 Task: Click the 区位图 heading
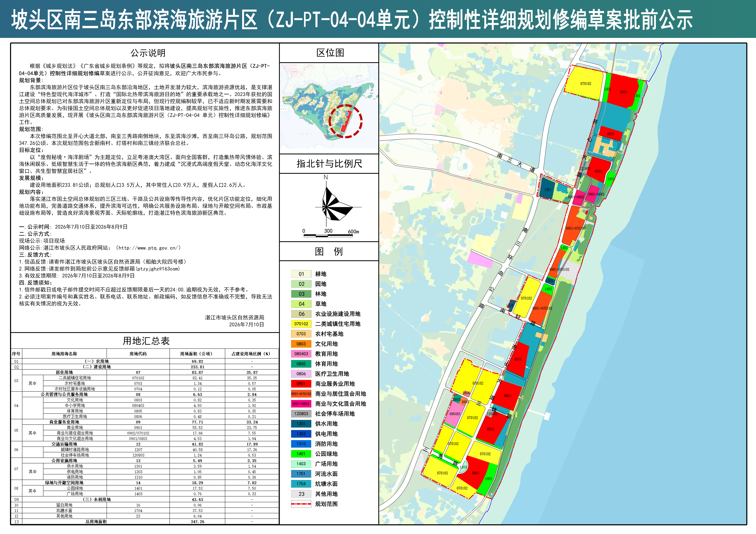click(x=330, y=53)
